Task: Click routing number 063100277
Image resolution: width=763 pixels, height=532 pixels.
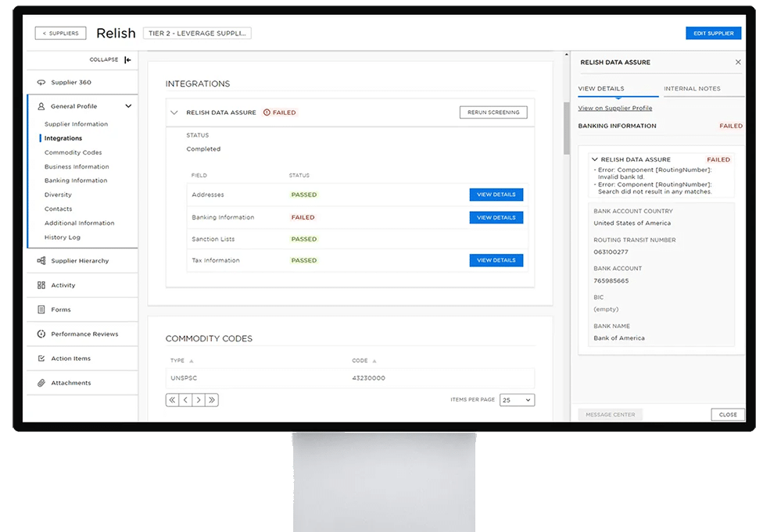Action: 611,252
